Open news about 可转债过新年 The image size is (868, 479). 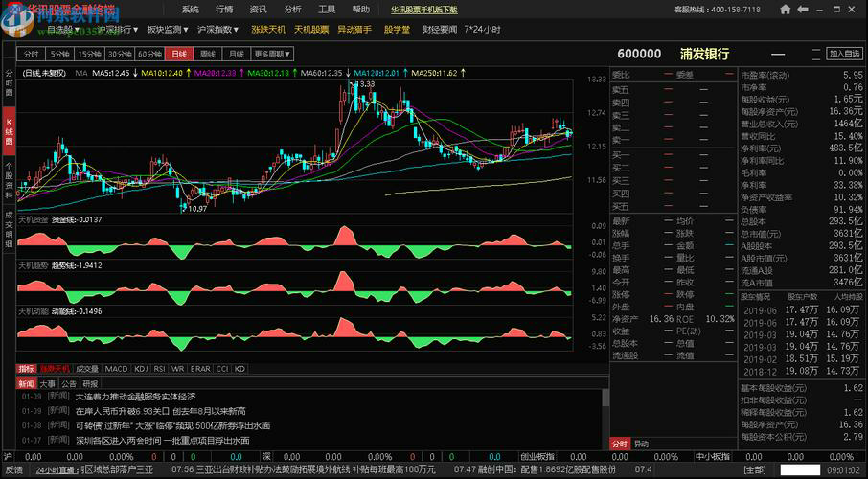(x=172, y=425)
